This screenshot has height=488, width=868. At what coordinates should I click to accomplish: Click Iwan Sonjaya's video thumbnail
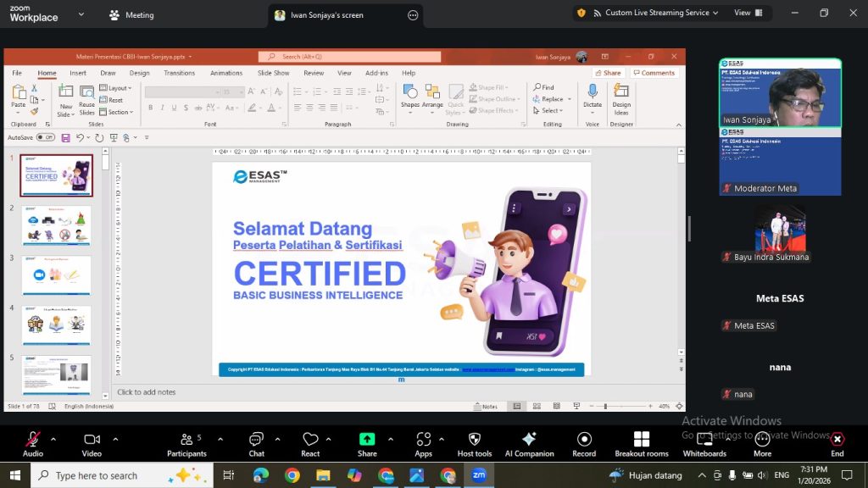(x=780, y=92)
